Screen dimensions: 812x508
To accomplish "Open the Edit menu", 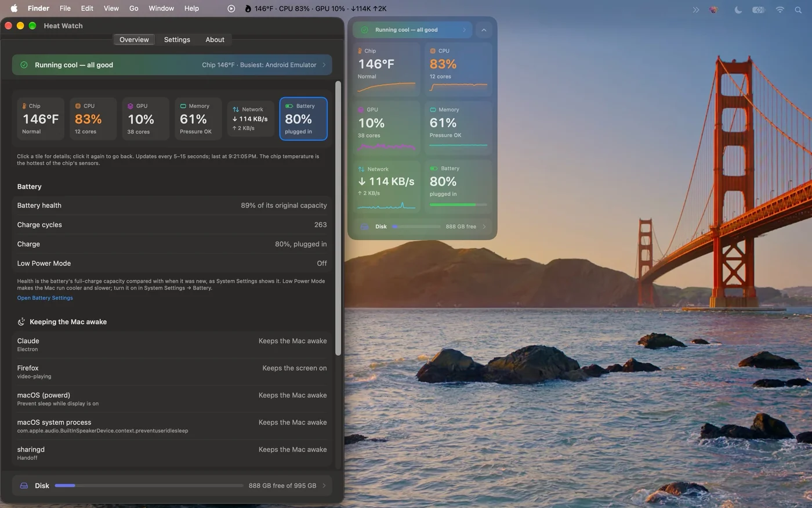I will click(87, 8).
